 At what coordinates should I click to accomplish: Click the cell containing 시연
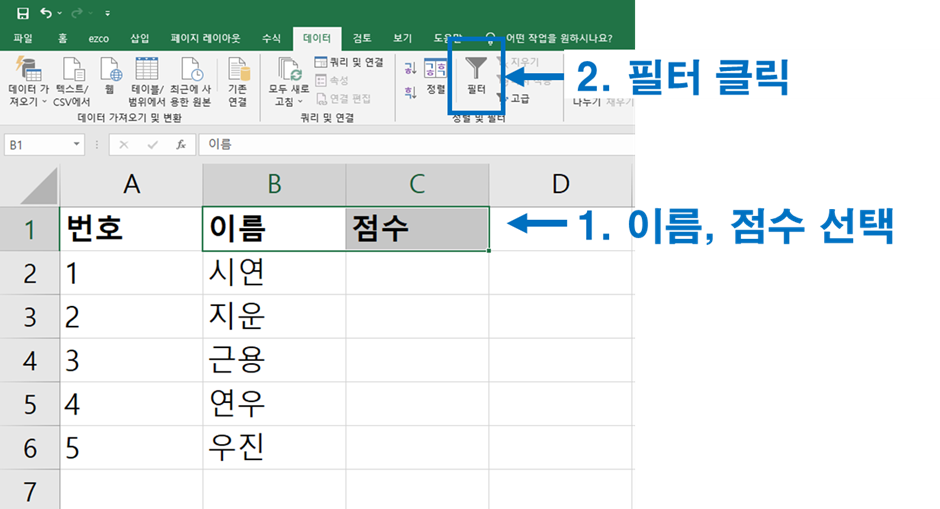tap(274, 273)
